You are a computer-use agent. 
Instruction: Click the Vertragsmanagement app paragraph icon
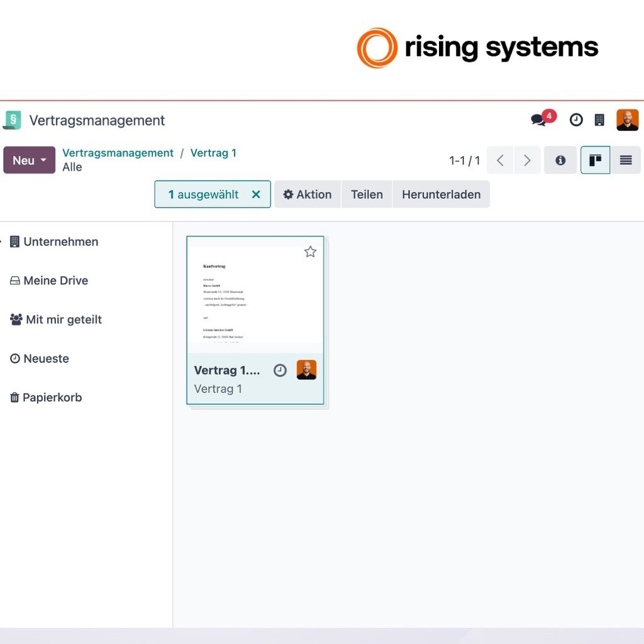point(13,120)
